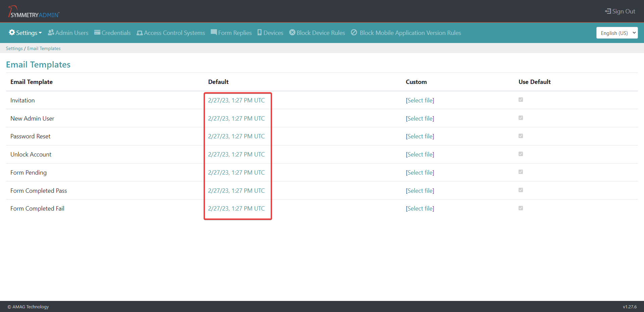The width and height of the screenshot is (644, 312).
Task: Open Password Reset default template link
Action: coord(236,136)
